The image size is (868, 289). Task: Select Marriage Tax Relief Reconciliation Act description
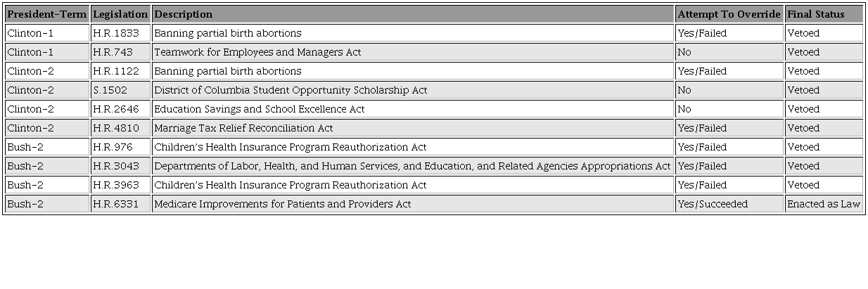243,128
